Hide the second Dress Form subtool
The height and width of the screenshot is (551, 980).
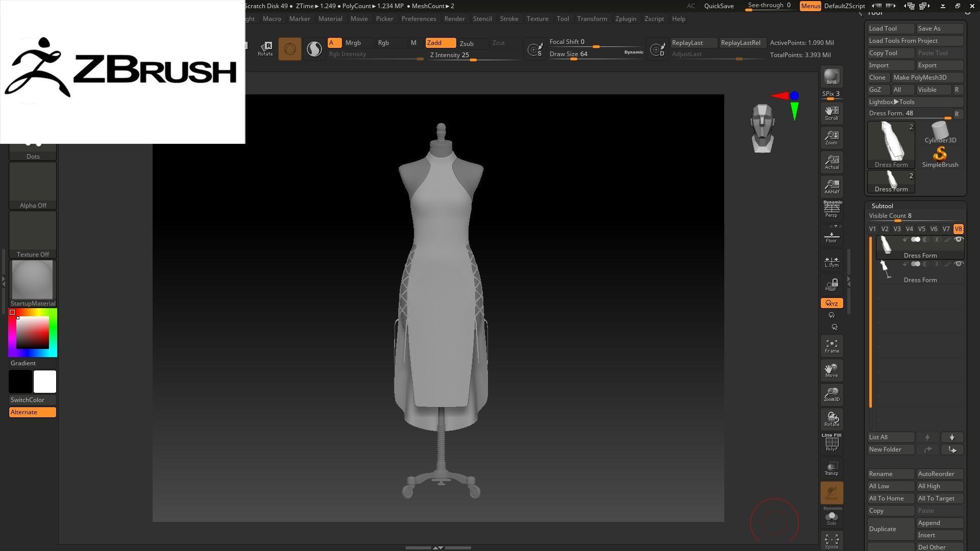tap(958, 264)
